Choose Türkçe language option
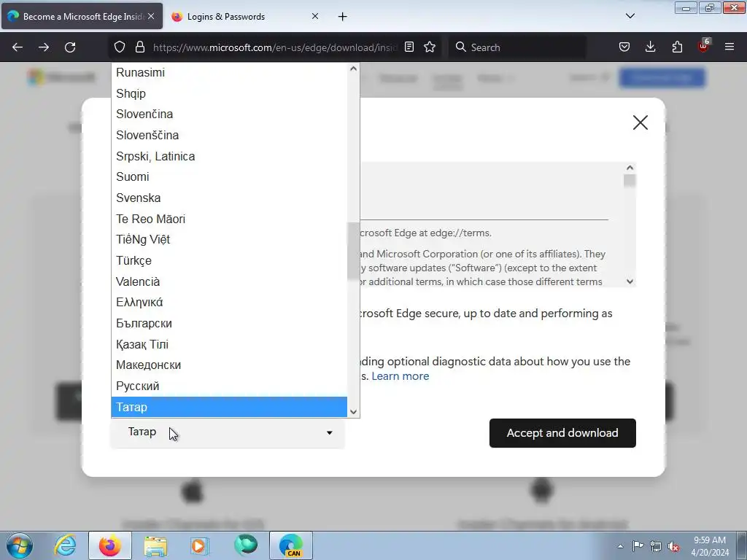 tap(229, 260)
